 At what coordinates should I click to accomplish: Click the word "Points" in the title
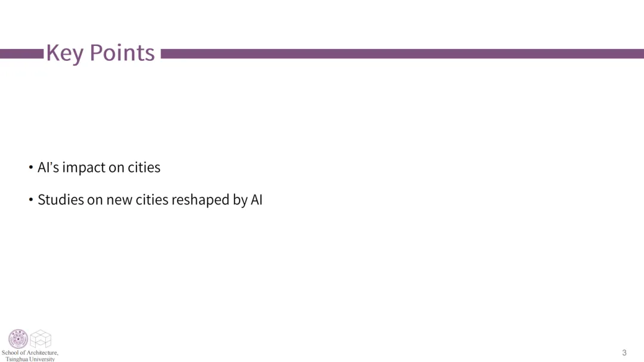pos(122,53)
